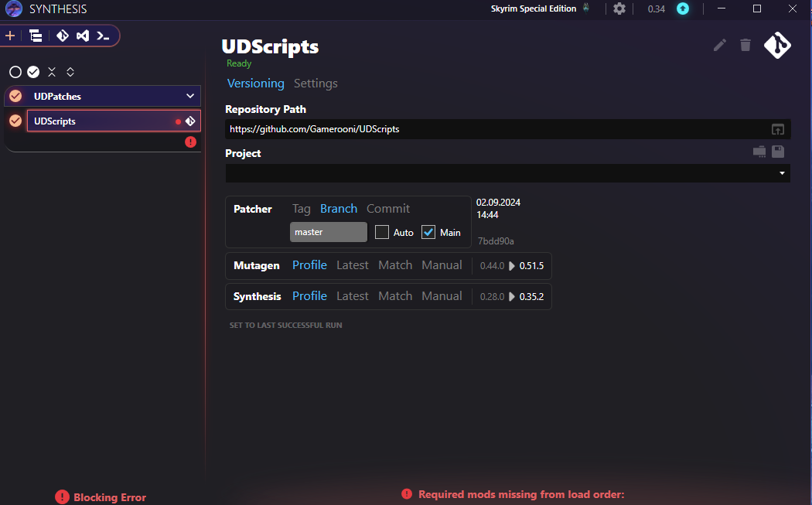Switch to the Settings tab

[316, 84]
